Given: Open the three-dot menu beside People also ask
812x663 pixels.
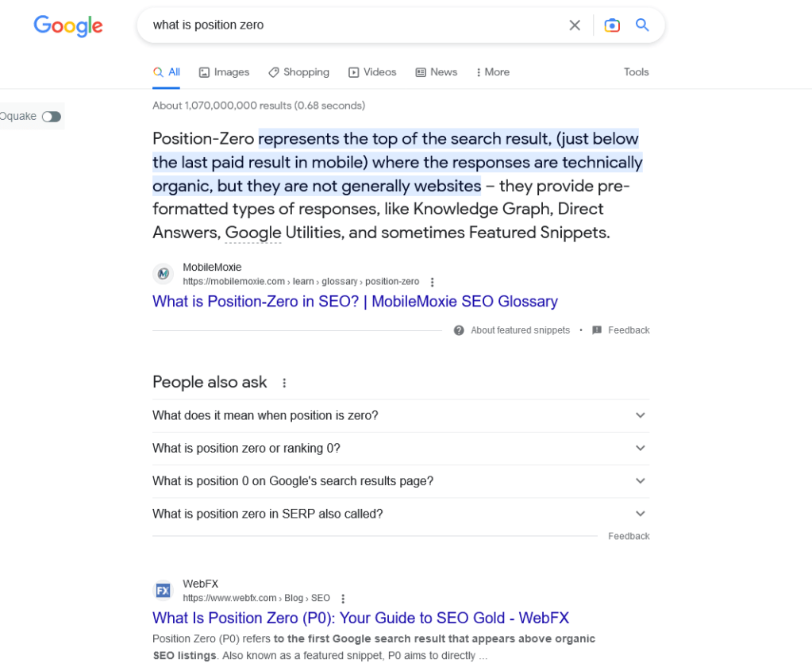Looking at the screenshot, I should click(283, 383).
